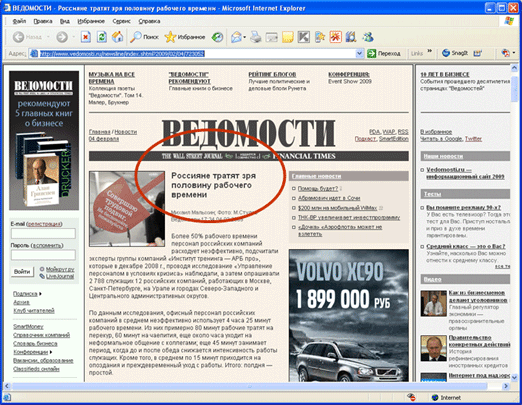Open 'ТНК-BP увеличивает инвестпрограмму' link

(x=349, y=217)
